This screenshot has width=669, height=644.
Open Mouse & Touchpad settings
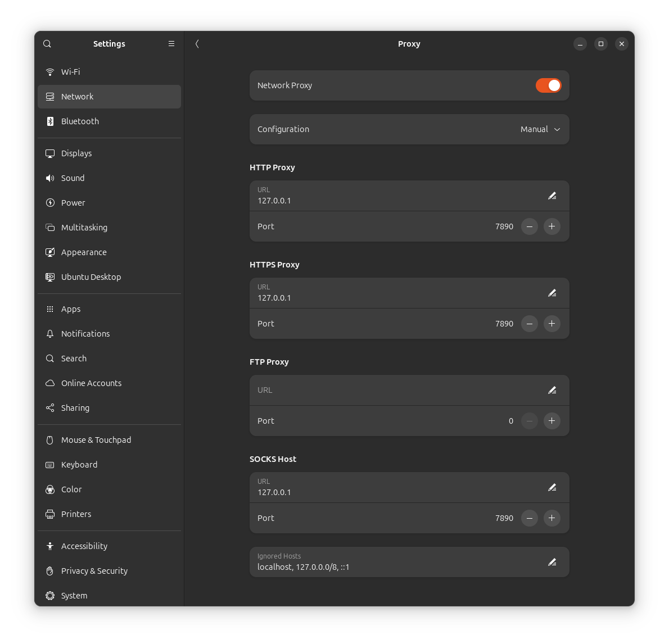tap(96, 440)
